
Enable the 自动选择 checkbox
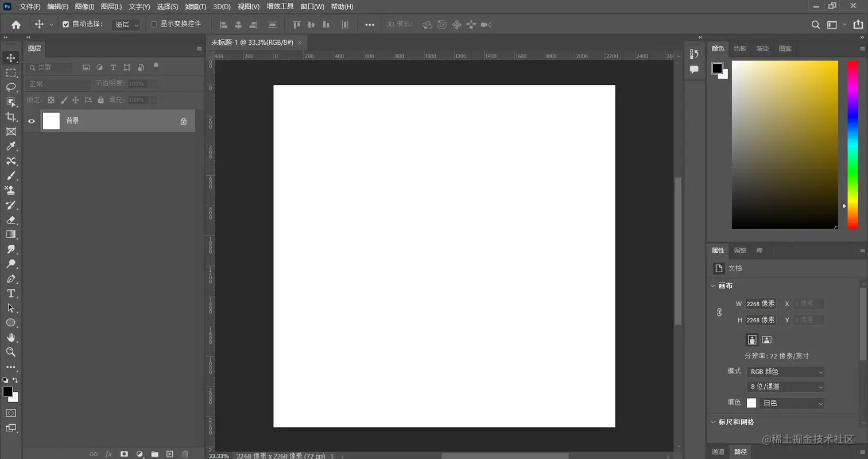coord(66,24)
